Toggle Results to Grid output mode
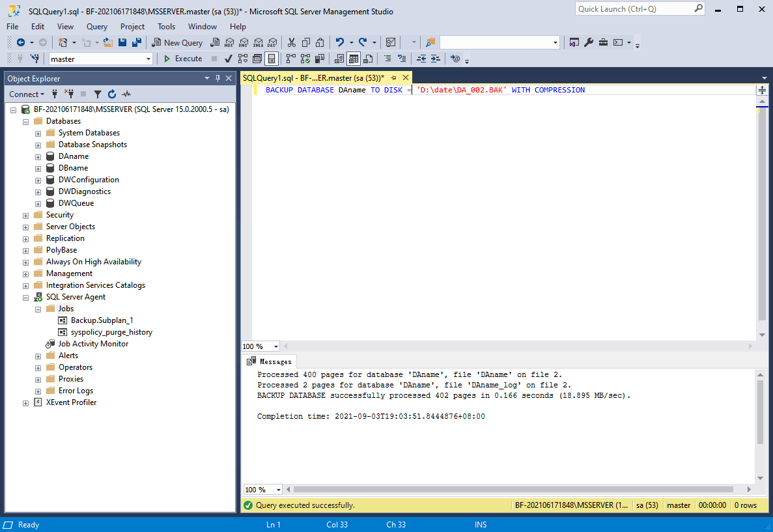 click(353, 59)
